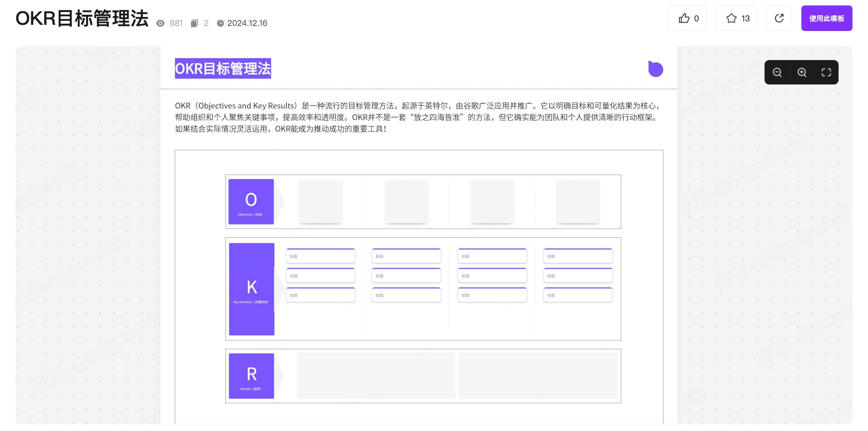Zoom in with the plus magnifier icon

802,72
